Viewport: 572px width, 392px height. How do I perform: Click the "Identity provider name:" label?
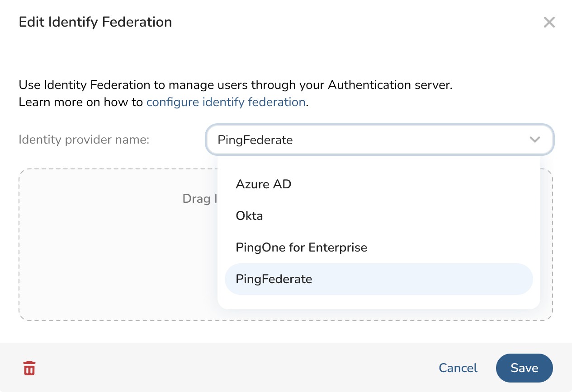click(x=84, y=140)
